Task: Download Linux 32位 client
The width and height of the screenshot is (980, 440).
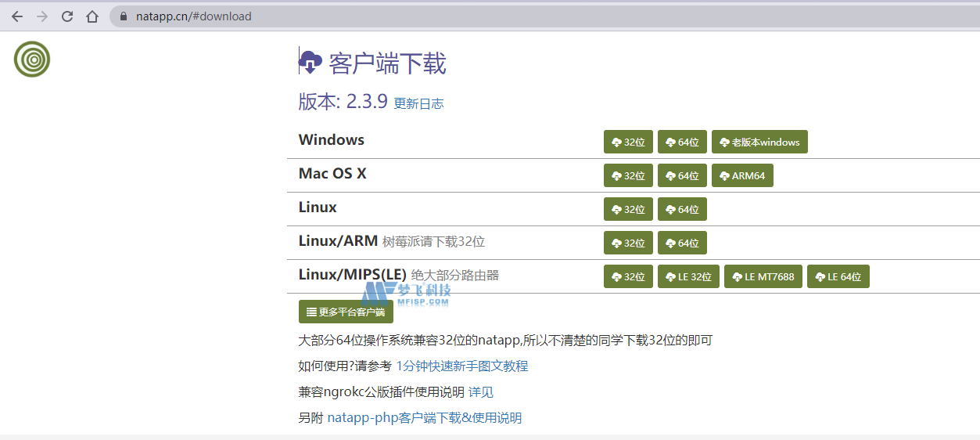Action: (628, 210)
